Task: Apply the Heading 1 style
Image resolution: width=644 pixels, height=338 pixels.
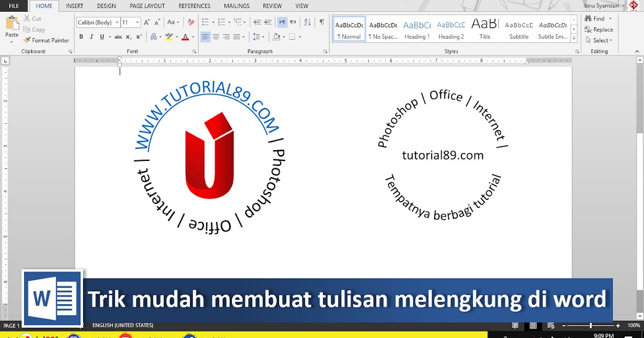Action: point(417,29)
